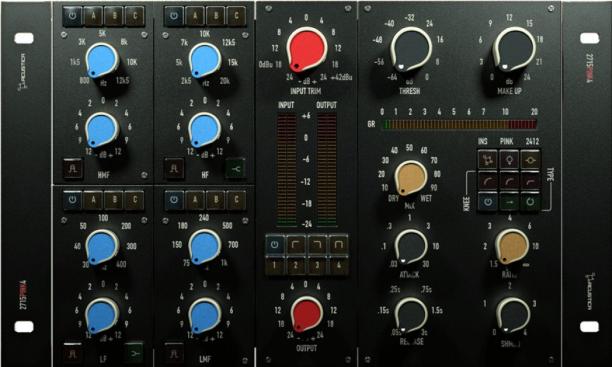Enable the bell curve icon in HMF band

(73, 168)
